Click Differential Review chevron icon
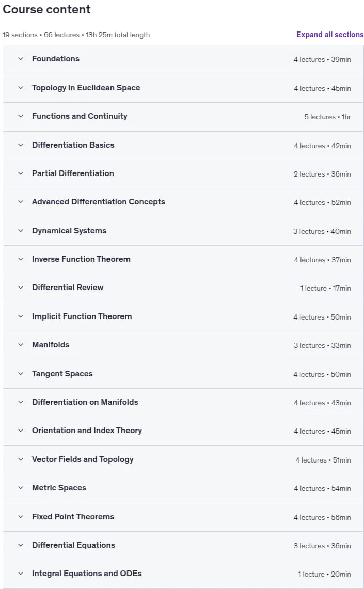Image resolution: width=364 pixels, height=589 pixels. [x=21, y=288]
